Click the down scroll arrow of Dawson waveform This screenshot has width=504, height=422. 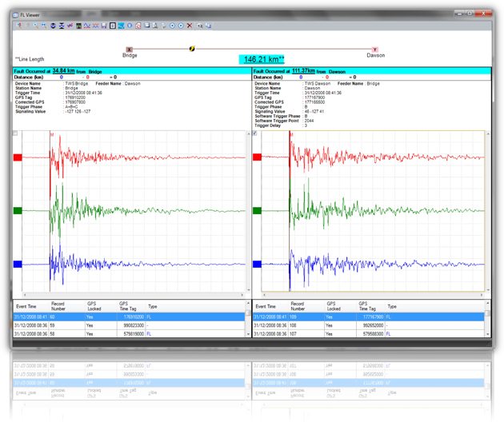[x=488, y=290]
